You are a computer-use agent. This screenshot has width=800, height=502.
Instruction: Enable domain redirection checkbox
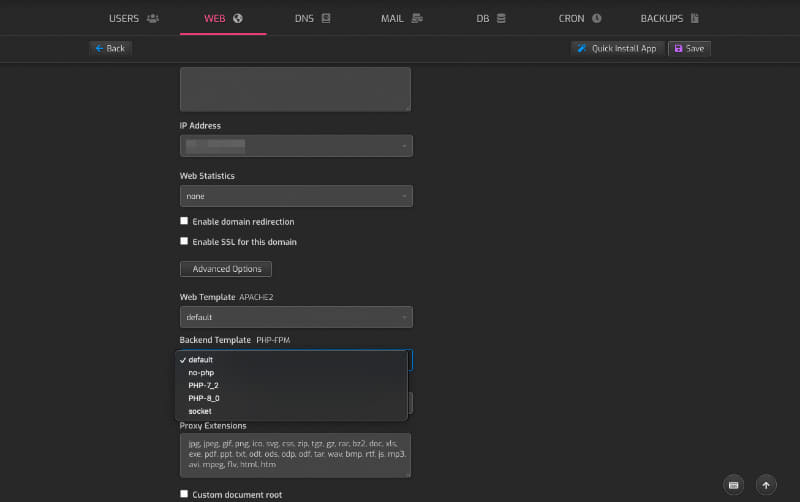(x=184, y=221)
